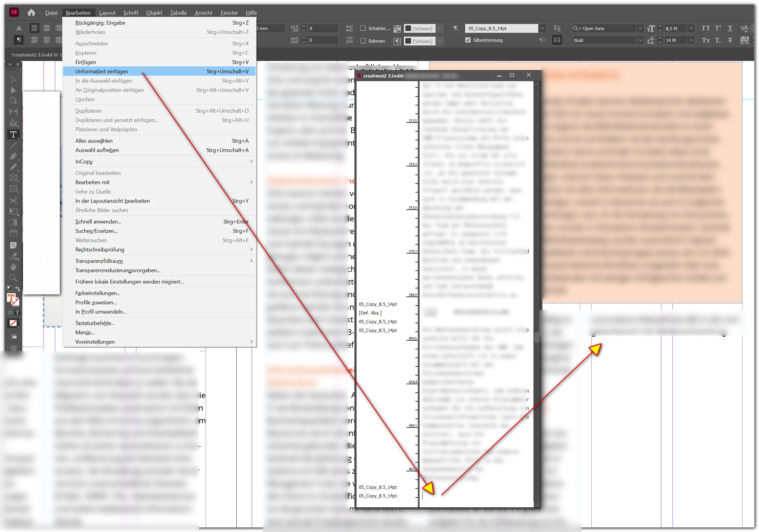
Task: Expand the Bold font style dropdown
Action: pyautogui.click(x=640, y=40)
